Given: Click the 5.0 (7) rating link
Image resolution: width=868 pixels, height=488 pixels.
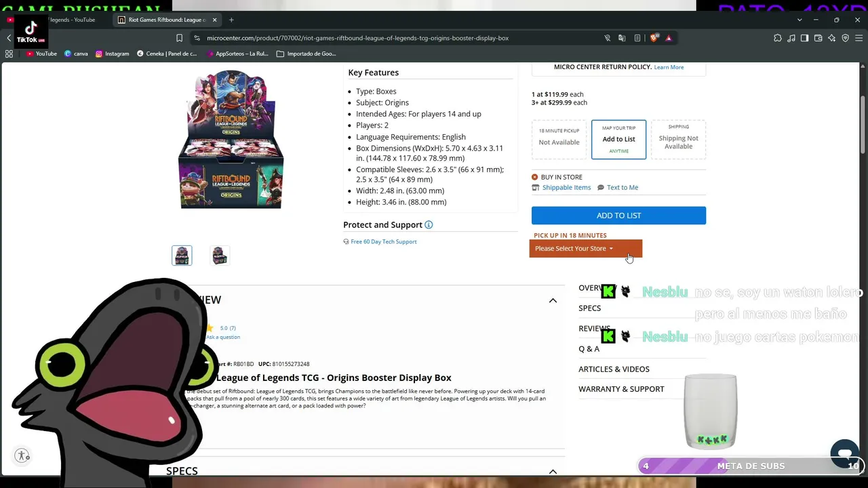Looking at the screenshot, I should click(228, 328).
